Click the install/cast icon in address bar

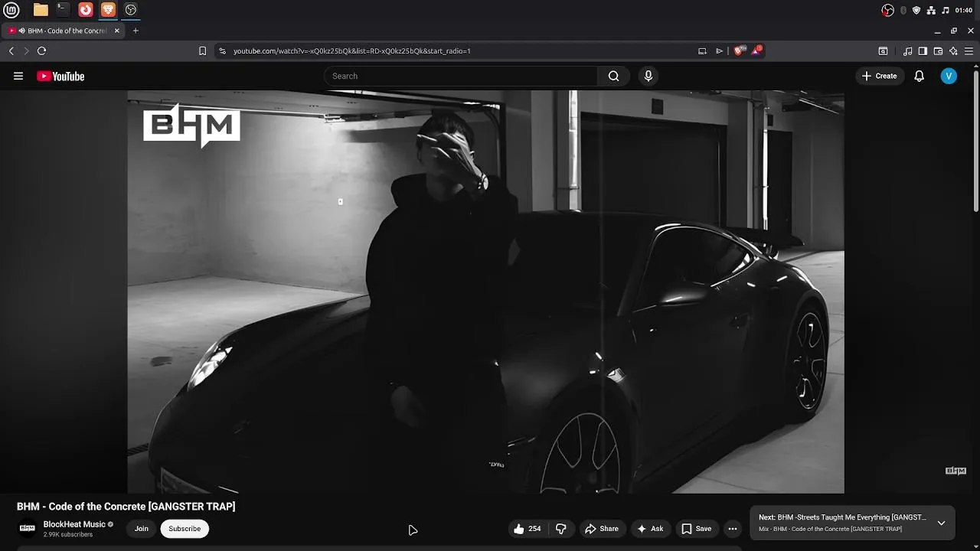click(x=702, y=51)
